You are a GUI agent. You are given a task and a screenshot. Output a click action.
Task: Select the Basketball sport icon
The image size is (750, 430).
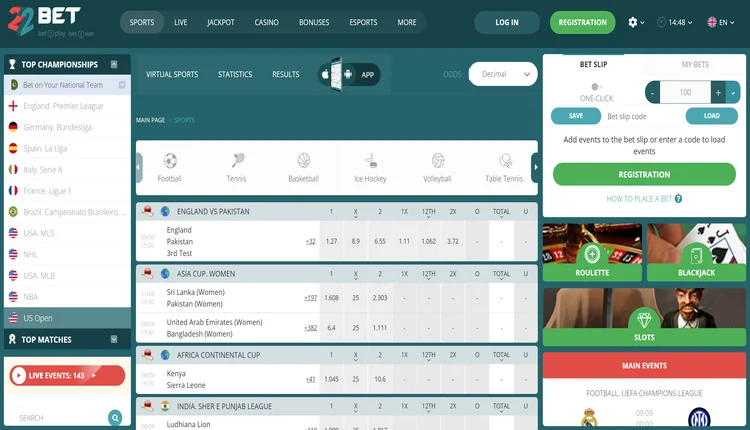(x=304, y=160)
